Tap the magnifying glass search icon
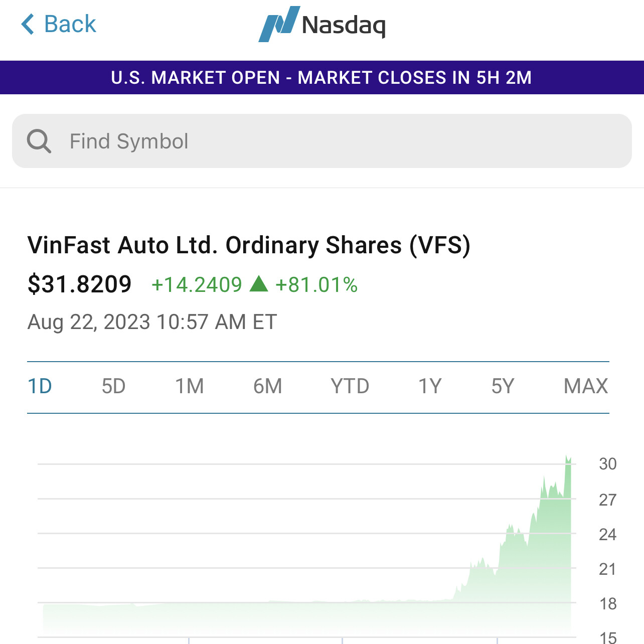This screenshot has width=644, height=644. click(39, 141)
